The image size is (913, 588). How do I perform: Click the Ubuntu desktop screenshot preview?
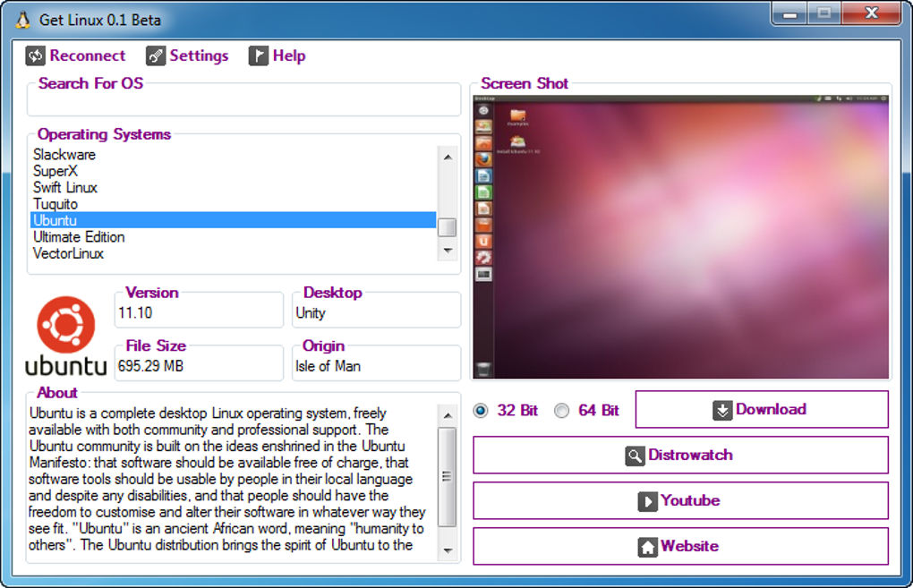[x=680, y=236]
